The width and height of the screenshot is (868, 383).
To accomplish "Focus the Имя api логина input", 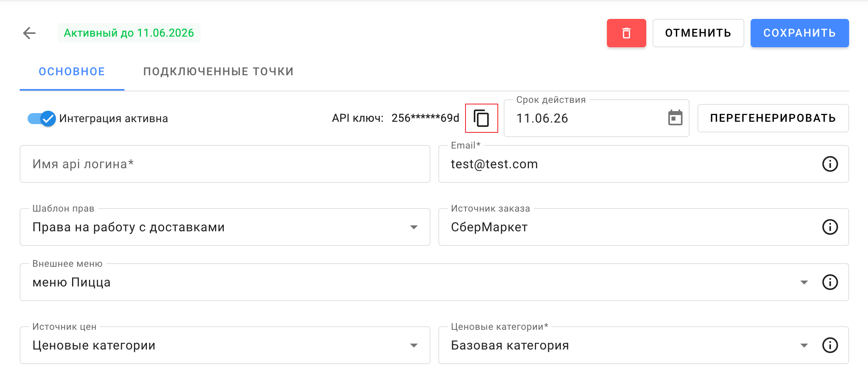I will pos(225,164).
